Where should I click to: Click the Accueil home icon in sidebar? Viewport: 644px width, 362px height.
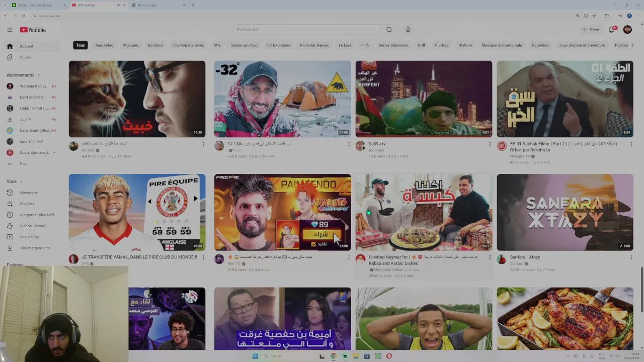[x=10, y=46]
